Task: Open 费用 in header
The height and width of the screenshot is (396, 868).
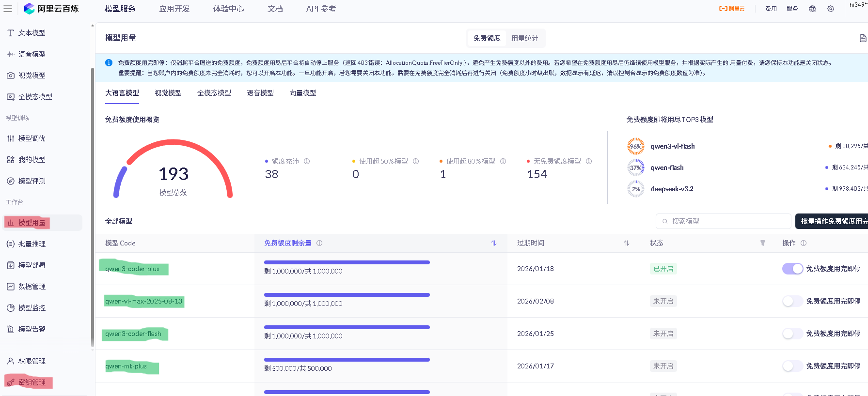Action: (771, 9)
